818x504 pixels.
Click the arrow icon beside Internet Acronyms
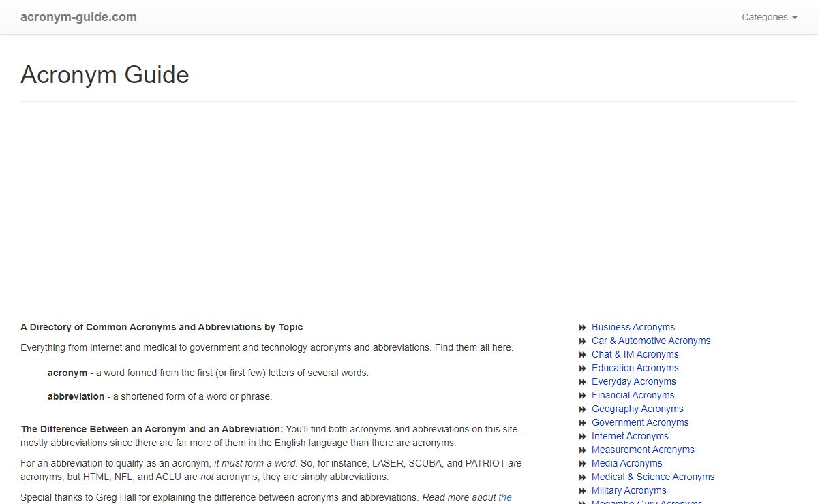click(x=583, y=437)
